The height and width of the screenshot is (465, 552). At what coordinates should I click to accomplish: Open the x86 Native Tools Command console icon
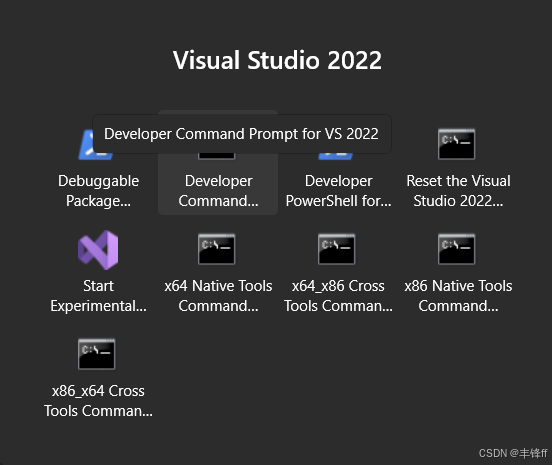[457, 249]
